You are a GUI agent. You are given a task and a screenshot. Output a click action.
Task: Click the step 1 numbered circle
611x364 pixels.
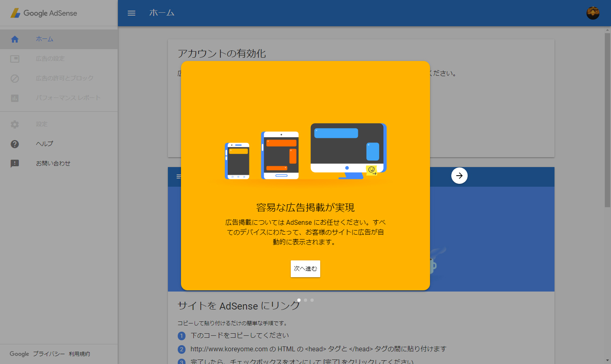182,336
